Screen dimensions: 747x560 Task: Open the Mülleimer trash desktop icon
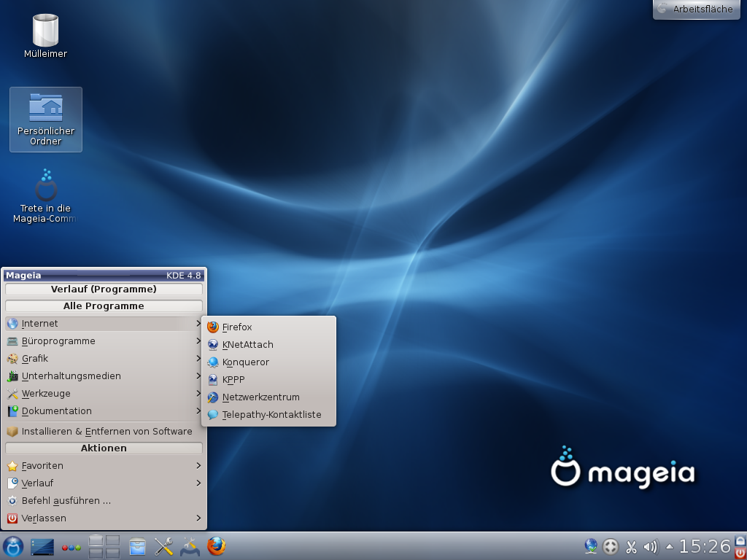(45, 36)
